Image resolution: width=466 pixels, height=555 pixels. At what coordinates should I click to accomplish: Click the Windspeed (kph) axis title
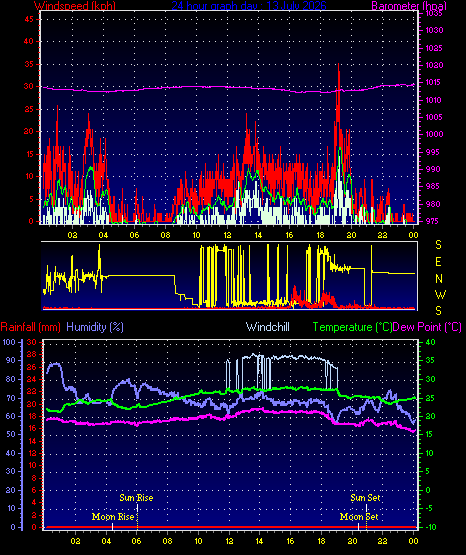pos(75,5)
